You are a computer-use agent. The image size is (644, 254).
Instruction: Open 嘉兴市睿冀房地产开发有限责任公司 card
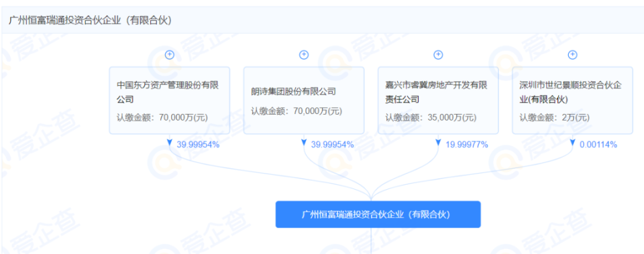pyautogui.click(x=438, y=101)
